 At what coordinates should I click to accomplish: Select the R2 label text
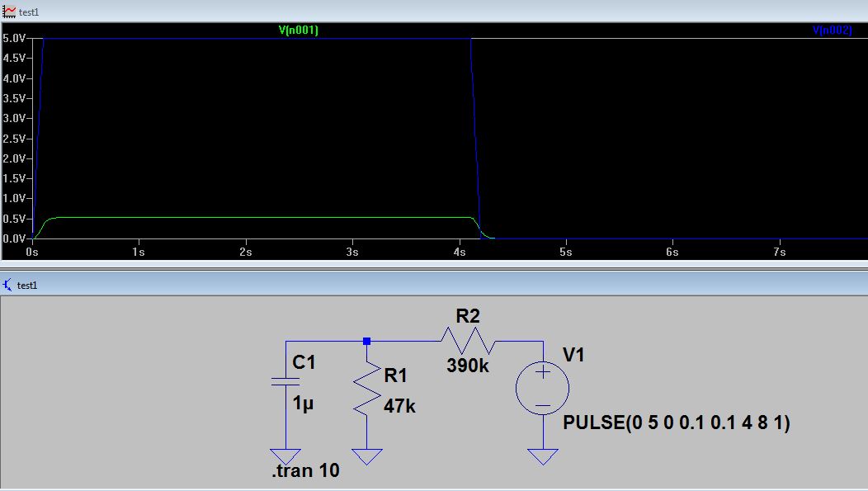(x=468, y=316)
